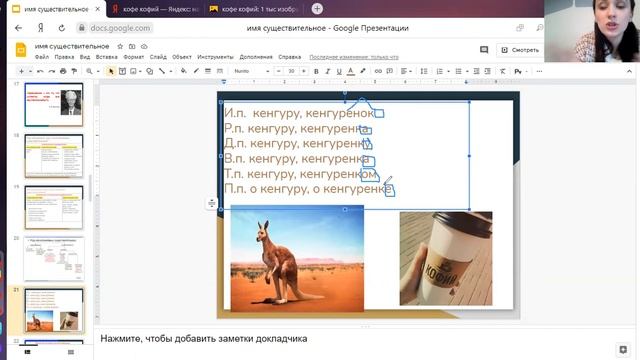The width and height of the screenshot is (640, 360).
Task: Insert a link from the toolbar
Action: pyautogui.click(x=378, y=71)
